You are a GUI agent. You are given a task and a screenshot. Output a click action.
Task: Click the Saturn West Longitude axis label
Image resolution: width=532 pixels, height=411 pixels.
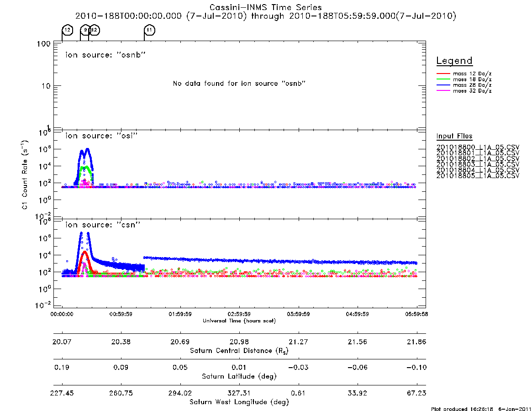[239, 402]
